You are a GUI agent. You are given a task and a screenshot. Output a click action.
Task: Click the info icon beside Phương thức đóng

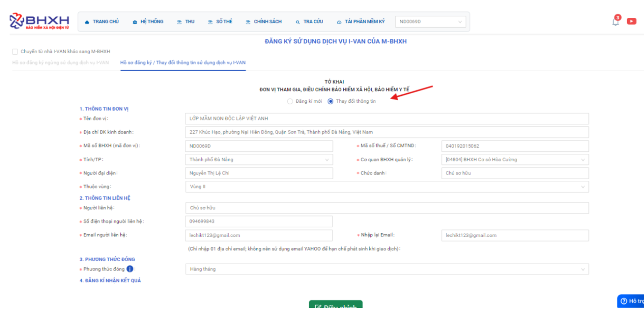(x=130, y=269)
